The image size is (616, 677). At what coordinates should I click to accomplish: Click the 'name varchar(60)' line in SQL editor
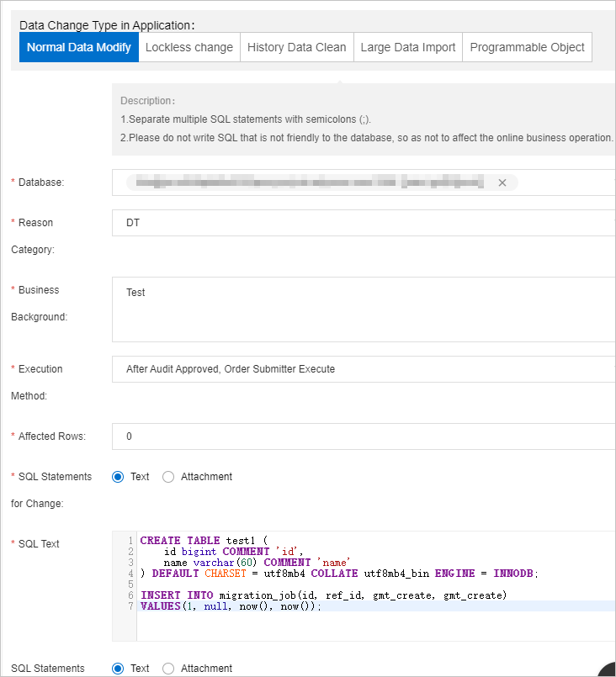[x=257, y=563]
